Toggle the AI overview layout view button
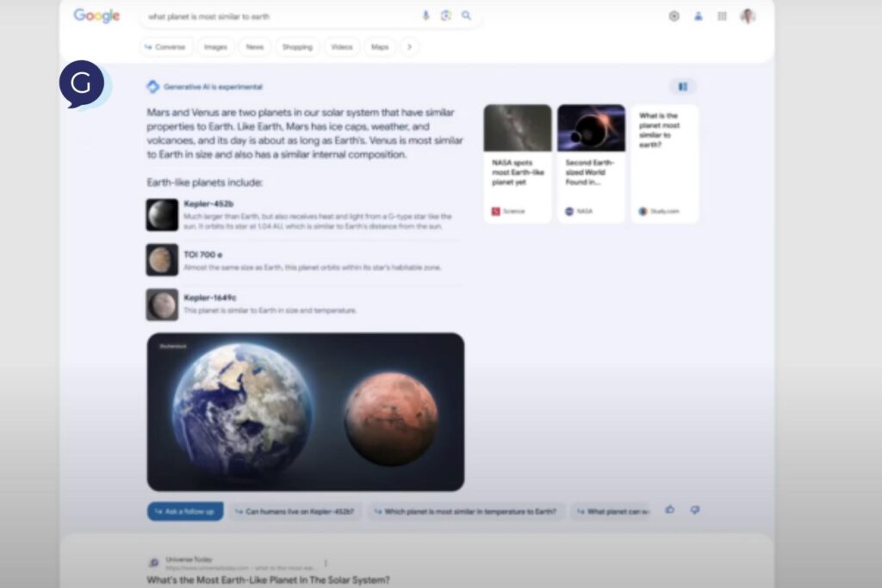Image resolution: width=882 pixels, height=588 pixels. pyautogui.click(x=683, y=87)
